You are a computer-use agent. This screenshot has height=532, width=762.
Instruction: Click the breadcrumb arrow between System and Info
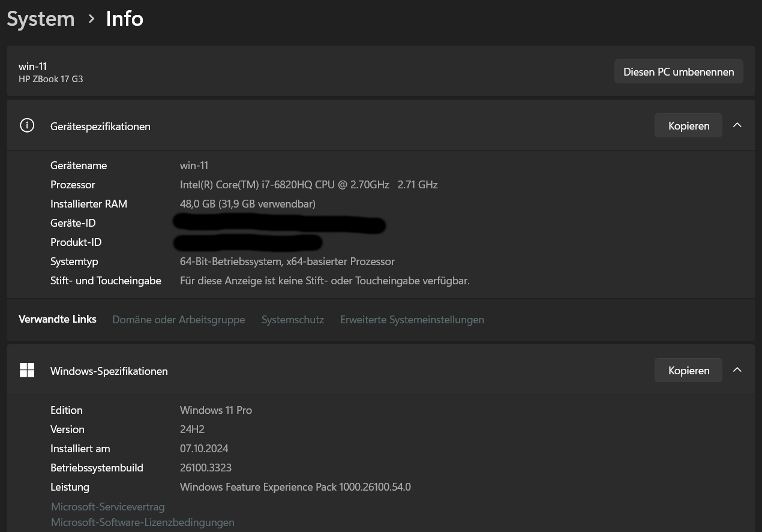(91, 19)
